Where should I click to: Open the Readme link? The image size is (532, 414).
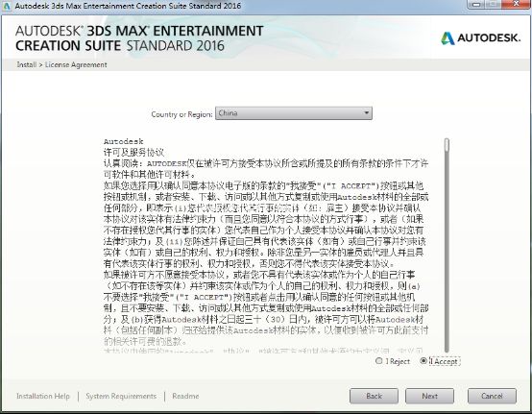point(185,396)
